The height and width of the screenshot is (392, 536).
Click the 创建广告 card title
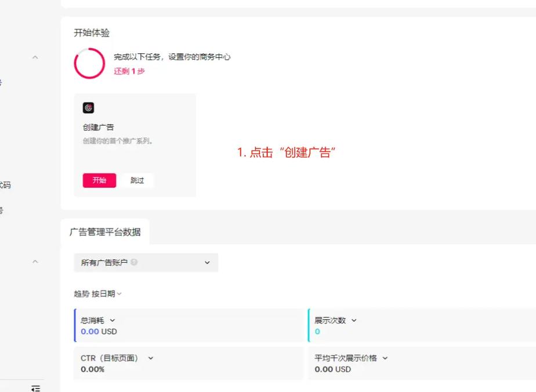(99, 127)
